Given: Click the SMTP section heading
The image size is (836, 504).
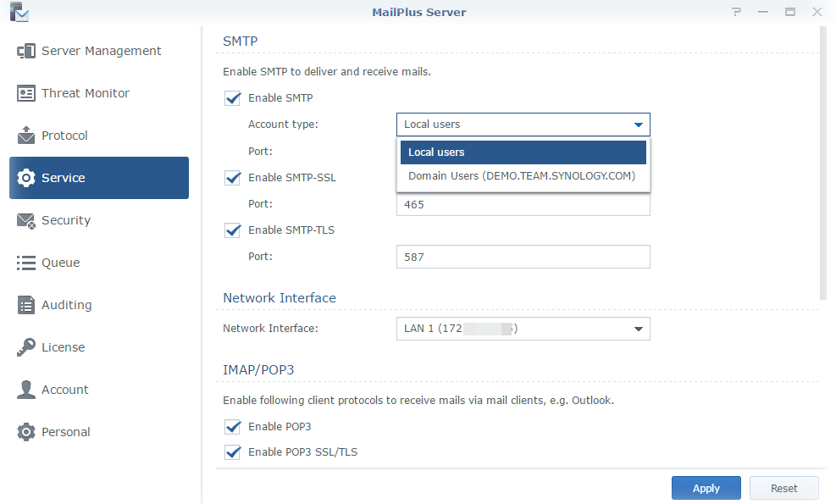Looking at the screenshot, I should [241, 41].
